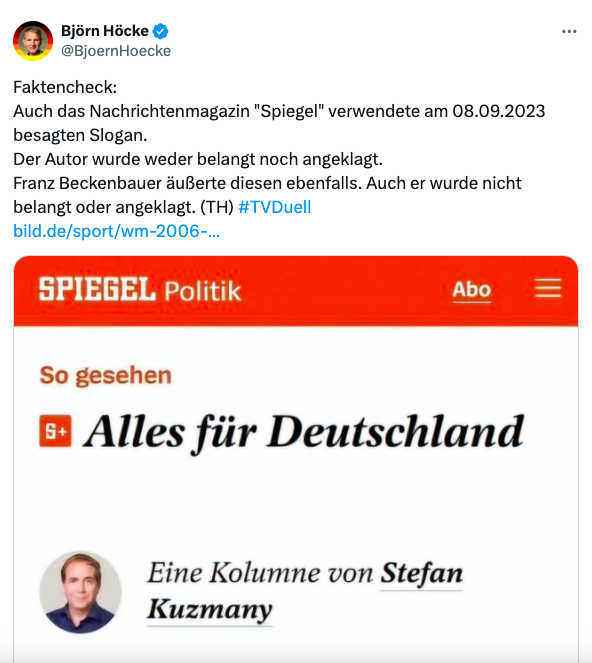Image resolution: width=592 pixels, height=663 pixels.
Task: Follow the bild.de/sport/wm-2006 link
Action: 116,231
